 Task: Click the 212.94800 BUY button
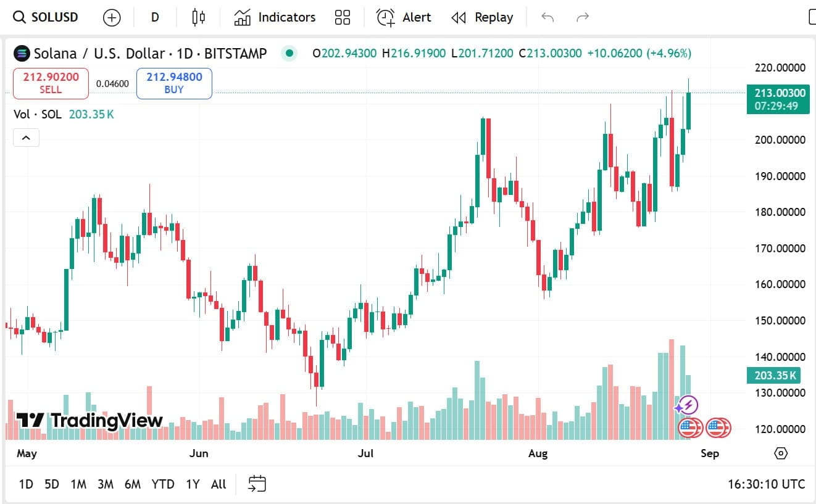(174, 83)
